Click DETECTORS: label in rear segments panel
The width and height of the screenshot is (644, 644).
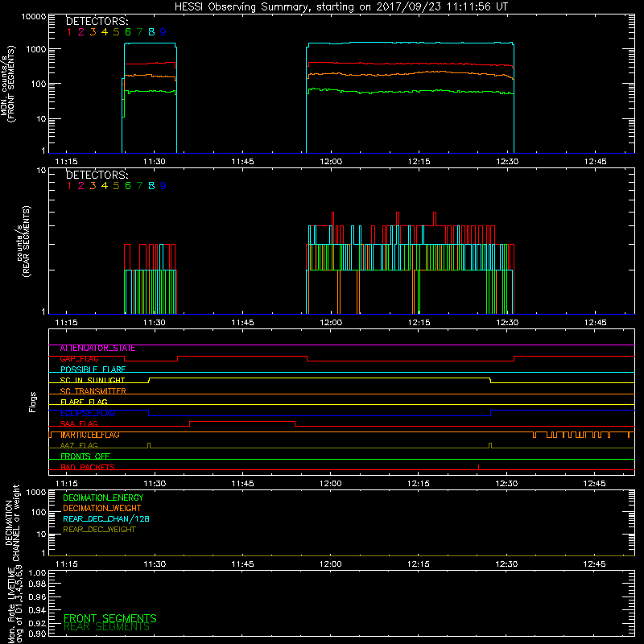(97, 175)
